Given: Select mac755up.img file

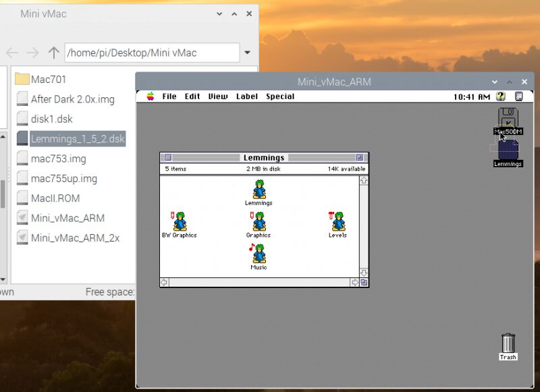Looking at the screenshot, I should [57, 179].
